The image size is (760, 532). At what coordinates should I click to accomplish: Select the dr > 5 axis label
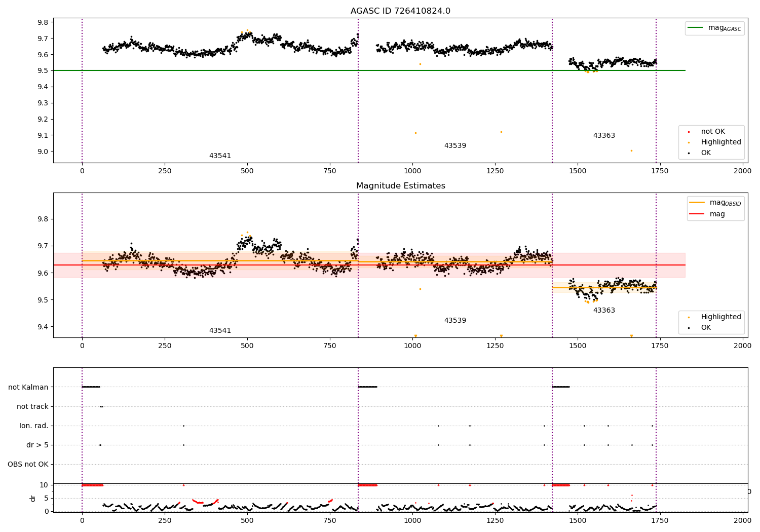coord(37,445)
